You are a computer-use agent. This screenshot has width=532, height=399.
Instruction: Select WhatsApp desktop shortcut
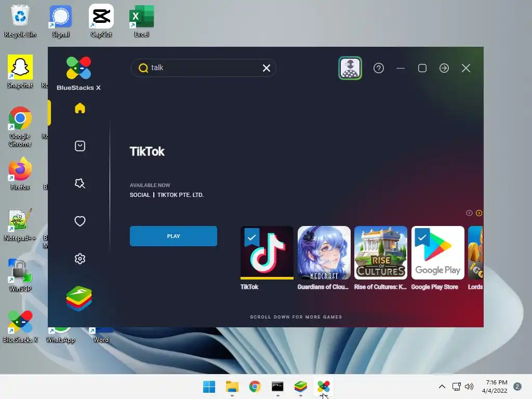tap(60, 336)
